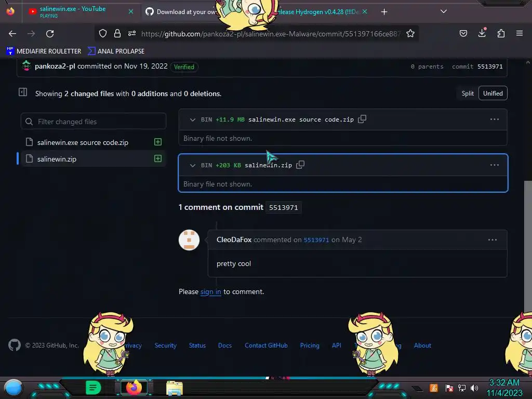Copy the salinewin.zip file path
Viewport: 532px width, 399px height.
300,165
